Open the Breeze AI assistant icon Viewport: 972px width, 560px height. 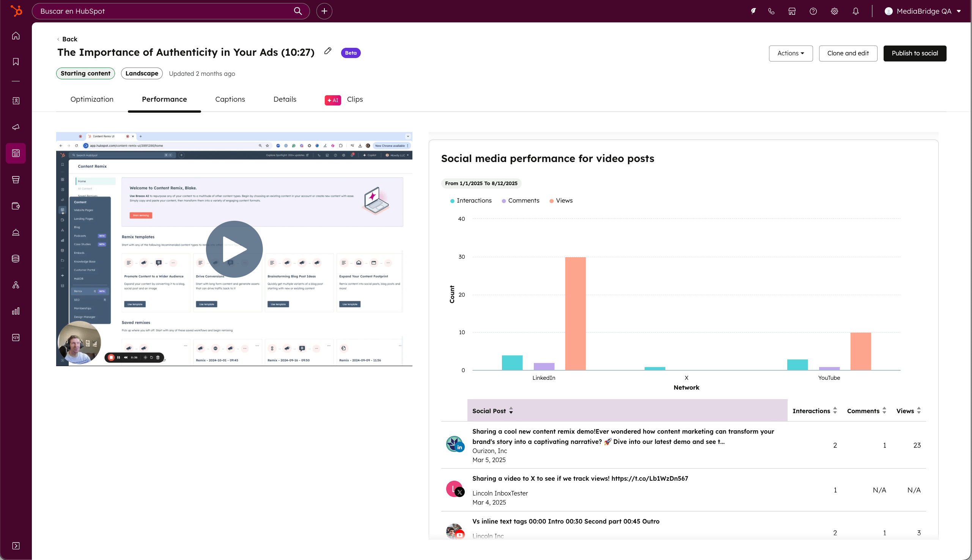pyautogui.click(x=753, y=11)
